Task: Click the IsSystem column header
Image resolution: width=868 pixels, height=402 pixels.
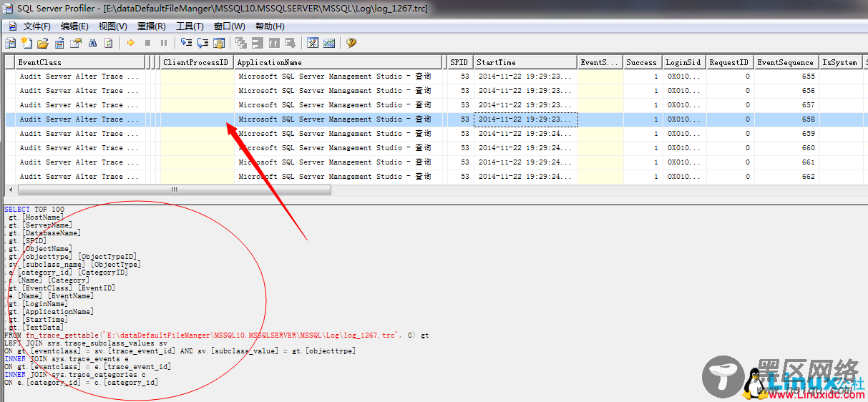Action: pos(840,62)
